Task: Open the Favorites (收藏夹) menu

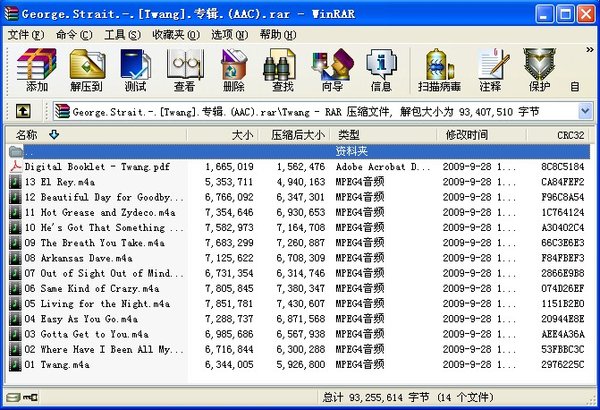Action: (x=176, y=35)
